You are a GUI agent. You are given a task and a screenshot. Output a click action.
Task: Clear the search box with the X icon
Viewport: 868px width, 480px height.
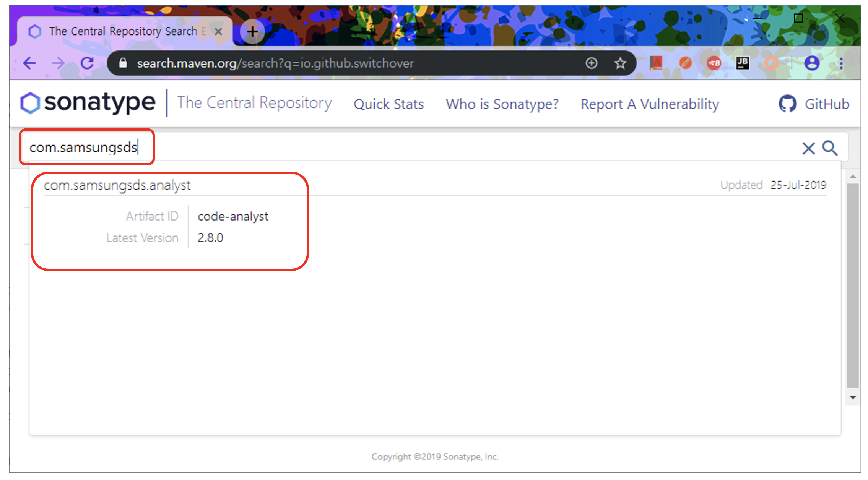click(808, 148)
